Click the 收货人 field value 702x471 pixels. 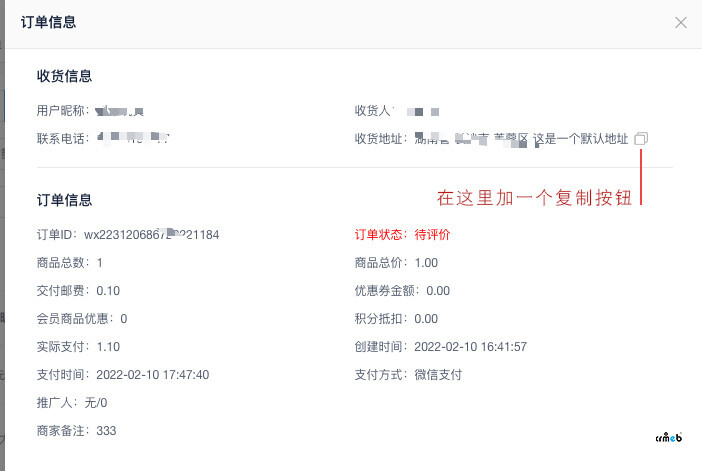pos(423,111)
